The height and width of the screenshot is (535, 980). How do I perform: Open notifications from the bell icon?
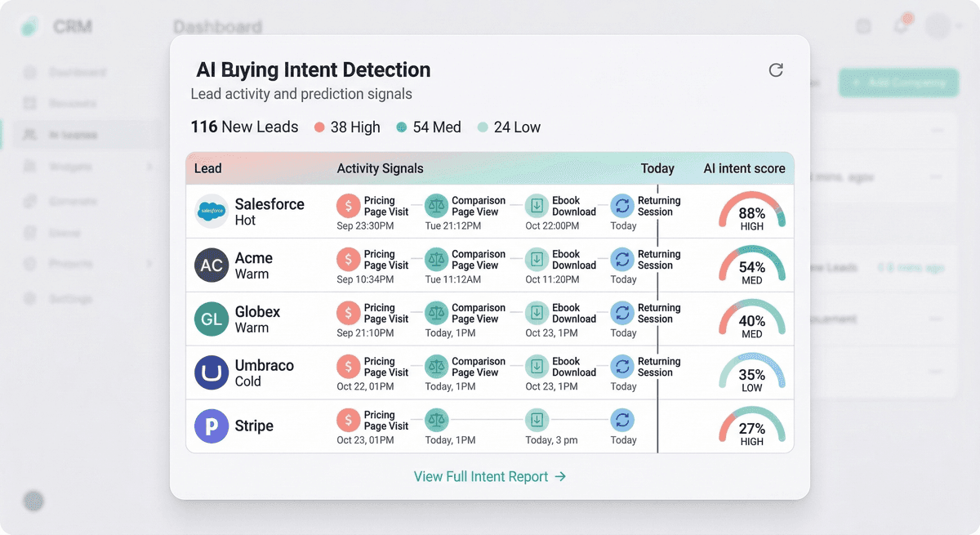point(899,26)
